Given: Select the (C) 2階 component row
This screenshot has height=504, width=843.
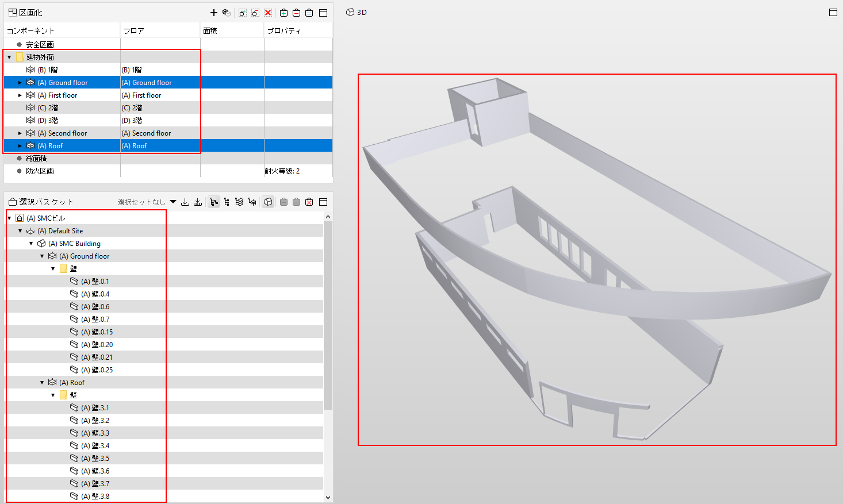Looking at the screenshot, I should pos(168,108).
